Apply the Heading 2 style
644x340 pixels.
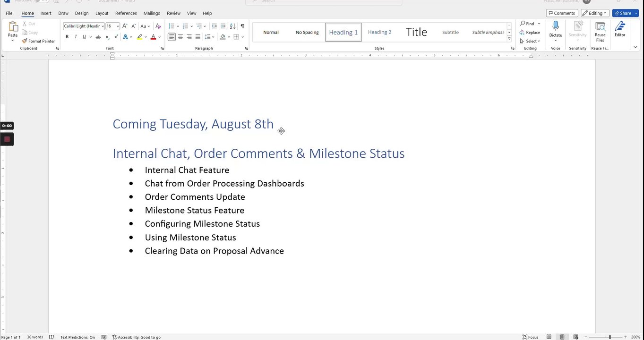[379, 32]
